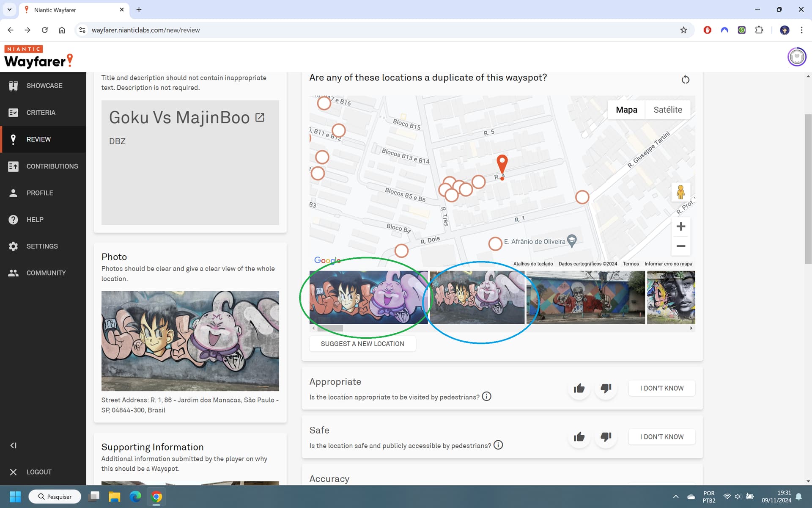Open File Explorer from the taskbar
This screenshot has width=812, height=508.
114,497
